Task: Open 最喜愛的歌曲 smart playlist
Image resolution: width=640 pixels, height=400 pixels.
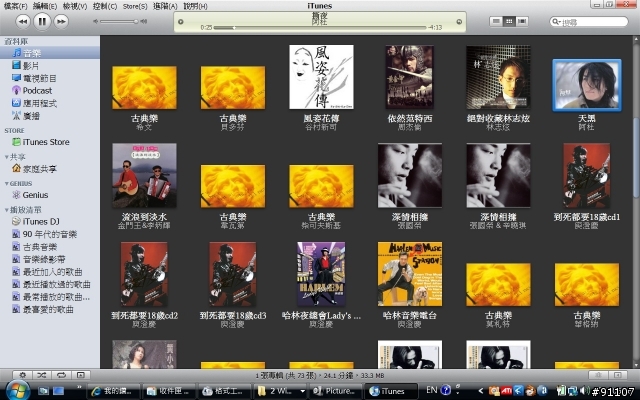Action: [x=50, y=309]
